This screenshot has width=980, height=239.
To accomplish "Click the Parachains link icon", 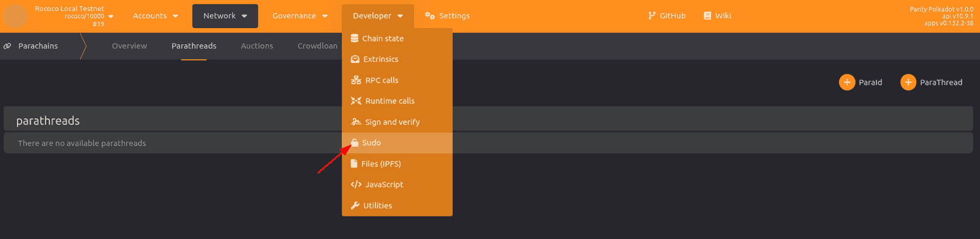I will [7, 46].
